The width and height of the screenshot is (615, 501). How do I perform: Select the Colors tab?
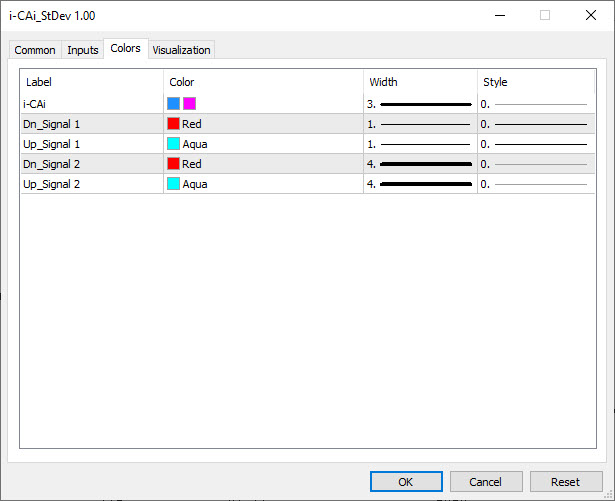pos(126,49)
